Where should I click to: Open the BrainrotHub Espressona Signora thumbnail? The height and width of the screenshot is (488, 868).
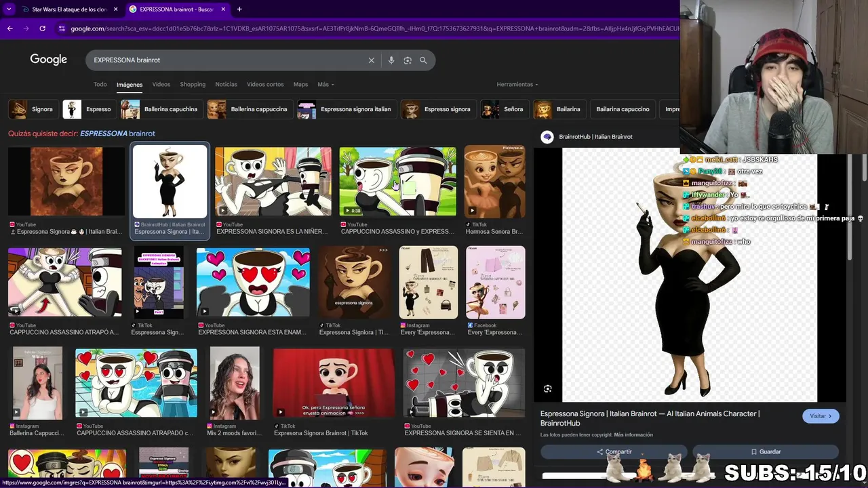point(170,182)
